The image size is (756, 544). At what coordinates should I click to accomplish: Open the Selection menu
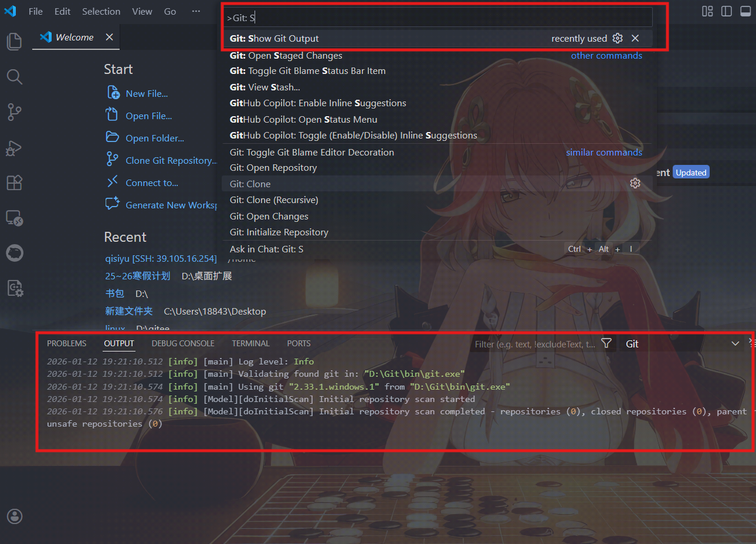(101, 11)
